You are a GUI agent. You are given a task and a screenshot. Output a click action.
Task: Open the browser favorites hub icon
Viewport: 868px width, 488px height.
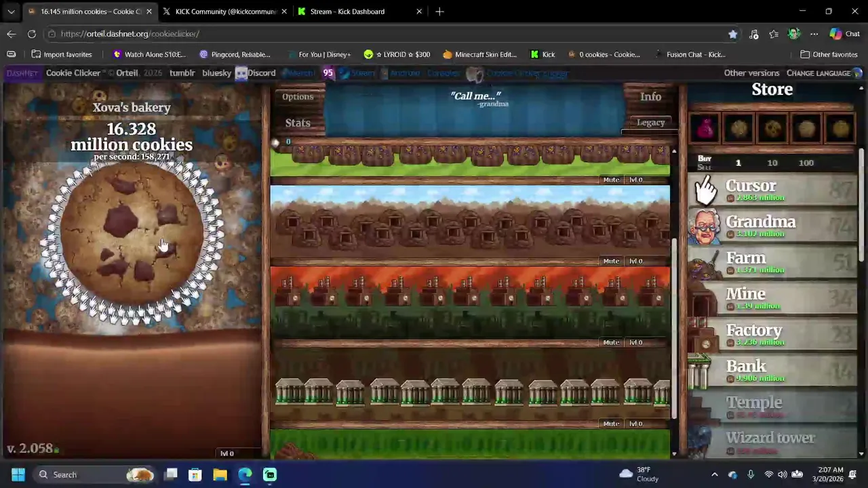click(774, 34)
